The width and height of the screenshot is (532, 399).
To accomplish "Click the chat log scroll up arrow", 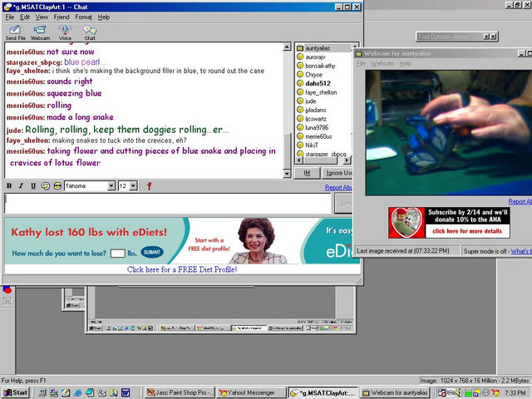I will click(287, 47).
